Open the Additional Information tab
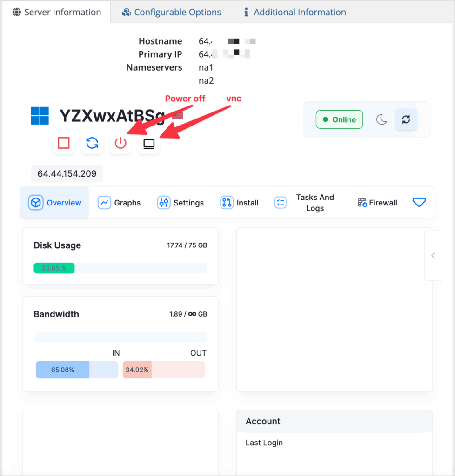Screen dimensions: 455x476 [295, 12]
